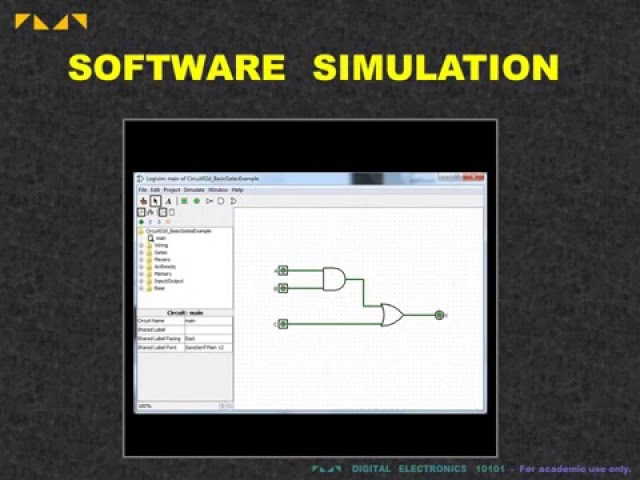Select the main circuit in the tree
Screen dimensions: 640x480
(157, 238)
